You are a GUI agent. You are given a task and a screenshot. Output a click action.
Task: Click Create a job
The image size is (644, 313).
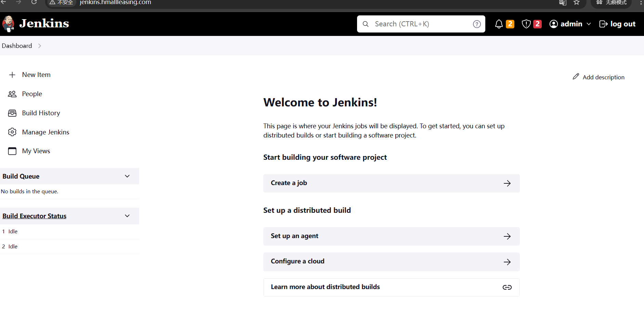391,183
